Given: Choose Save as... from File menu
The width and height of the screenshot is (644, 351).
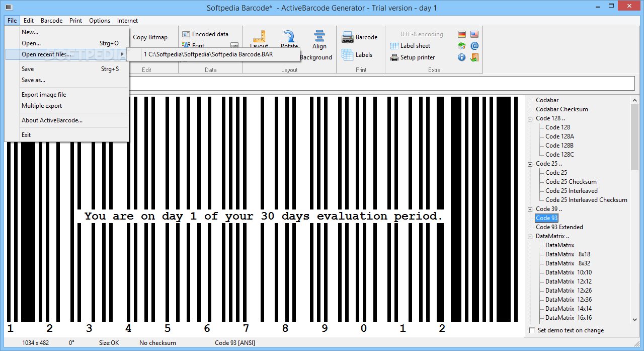Looking at the screenshot, I should (x=66, y=80).
